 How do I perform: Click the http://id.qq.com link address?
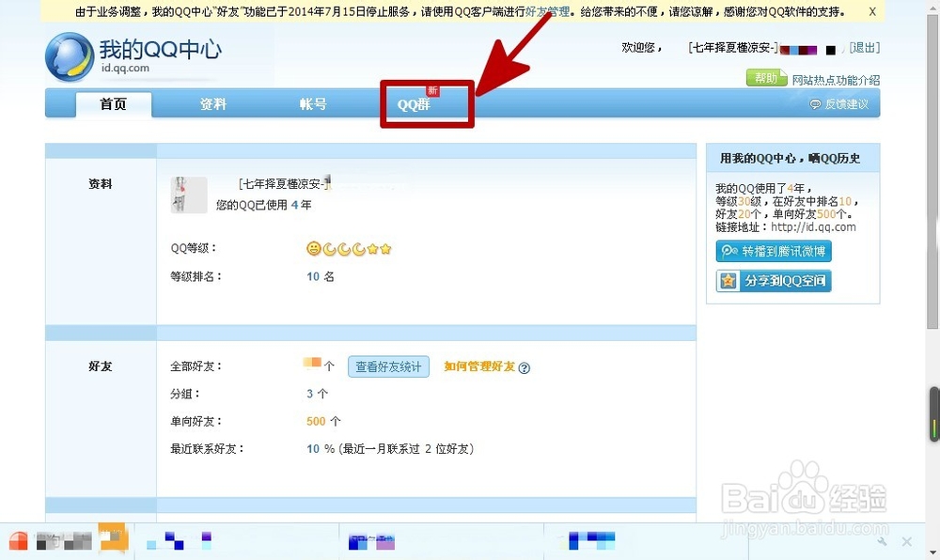coord(813,227)
